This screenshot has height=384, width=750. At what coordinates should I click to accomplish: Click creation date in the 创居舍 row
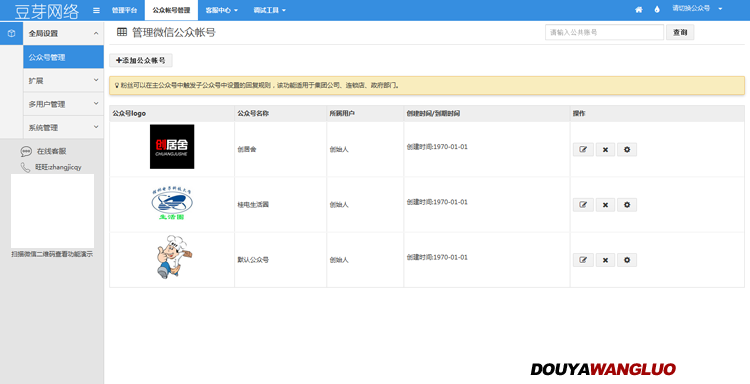437,147
